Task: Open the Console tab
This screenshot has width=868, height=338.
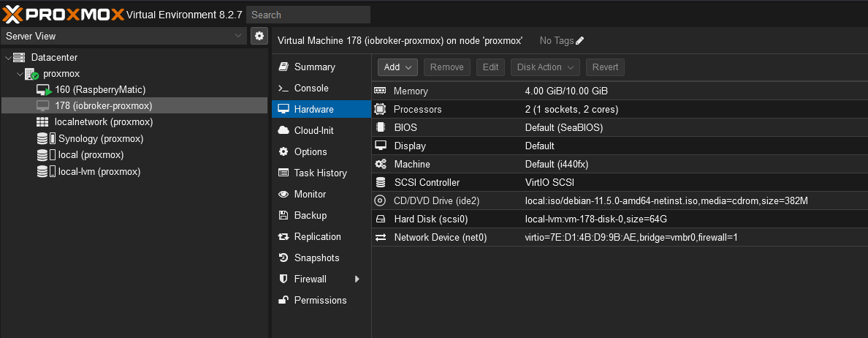Action: point(311,88)
